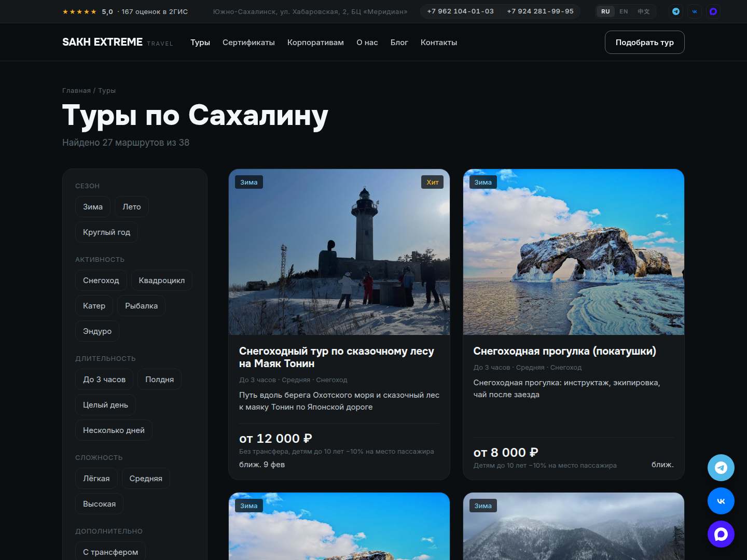Switch language to Chinese 中文

643,11
